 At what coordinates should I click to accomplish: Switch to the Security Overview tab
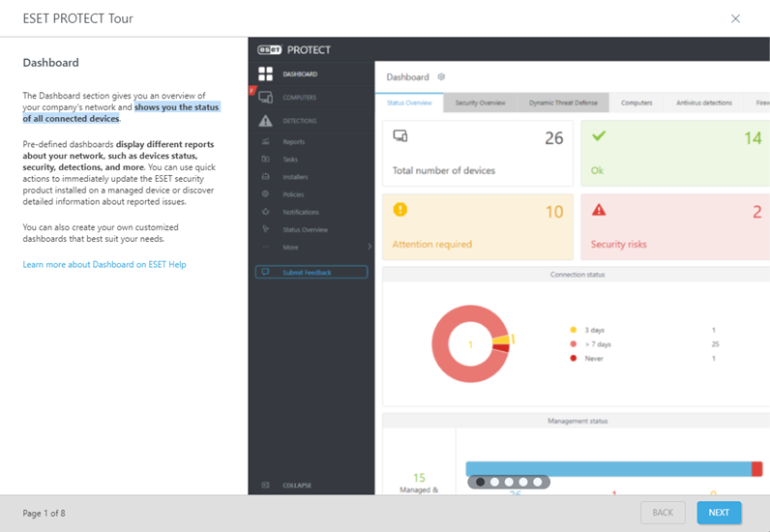coord(480,103)
